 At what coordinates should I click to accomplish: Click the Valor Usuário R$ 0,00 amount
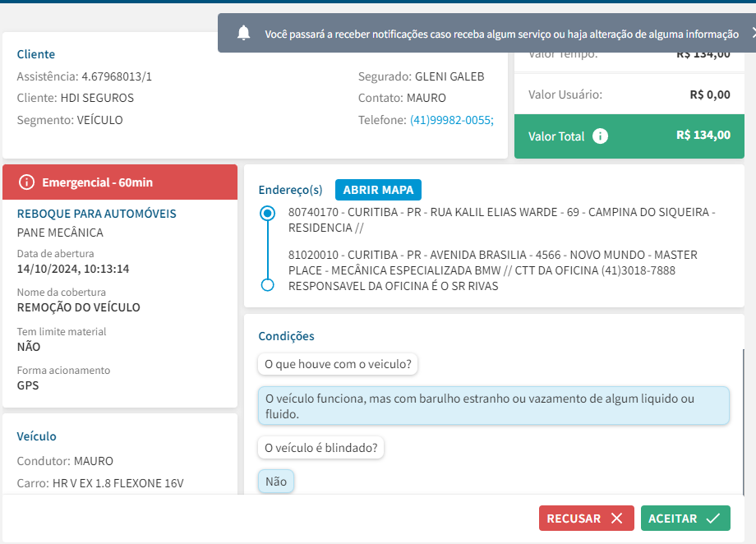[x=710, y=95]
